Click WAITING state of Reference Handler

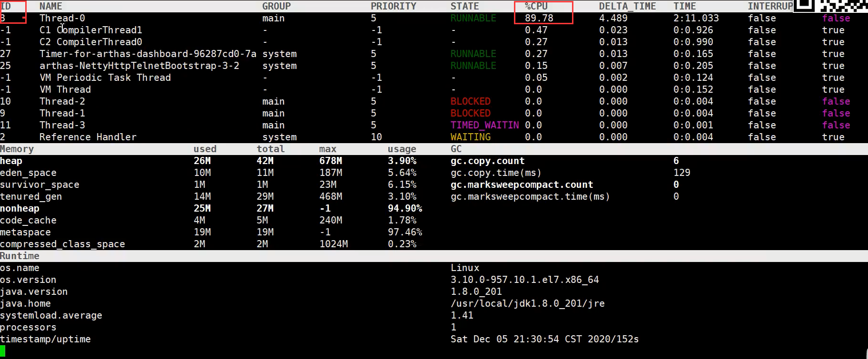(470, 137)
